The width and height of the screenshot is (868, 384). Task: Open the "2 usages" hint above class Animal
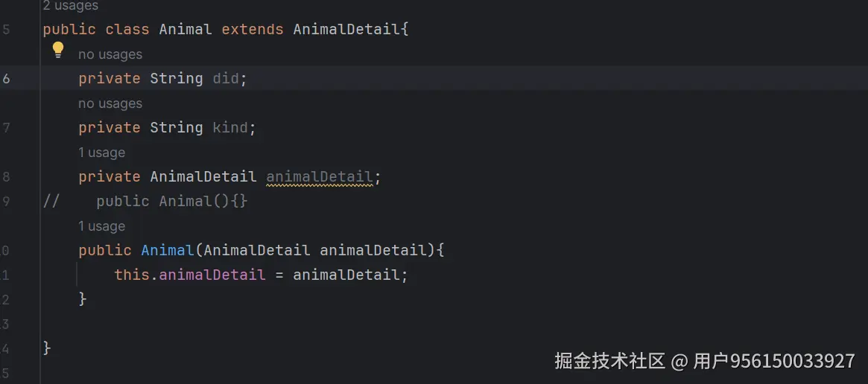point(70,6)
